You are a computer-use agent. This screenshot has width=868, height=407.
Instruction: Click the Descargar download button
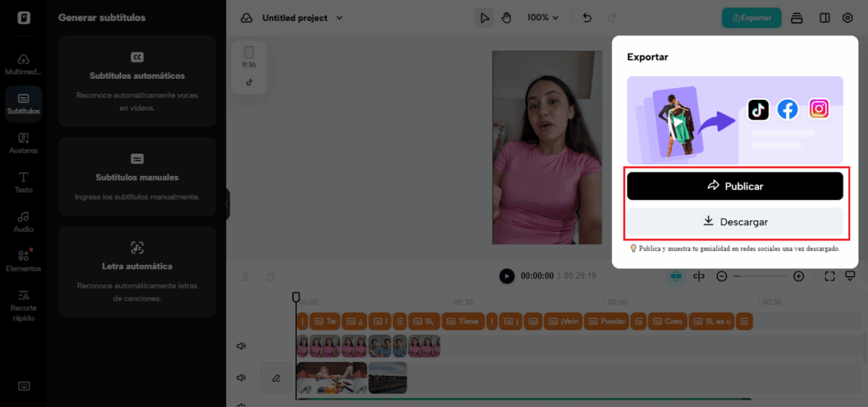pos(734,222)
